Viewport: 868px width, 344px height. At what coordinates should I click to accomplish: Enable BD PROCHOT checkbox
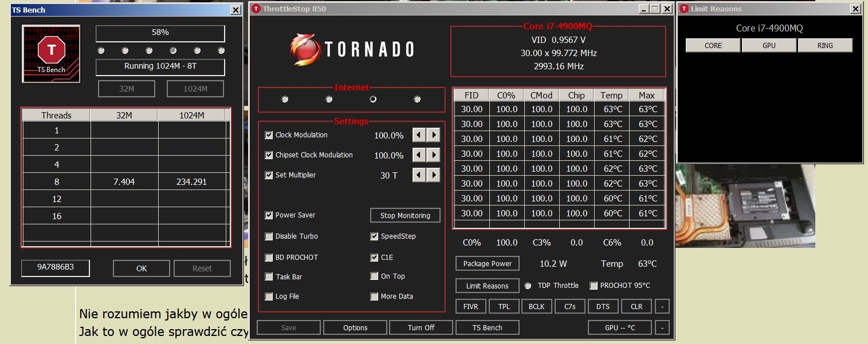[269, 258]
